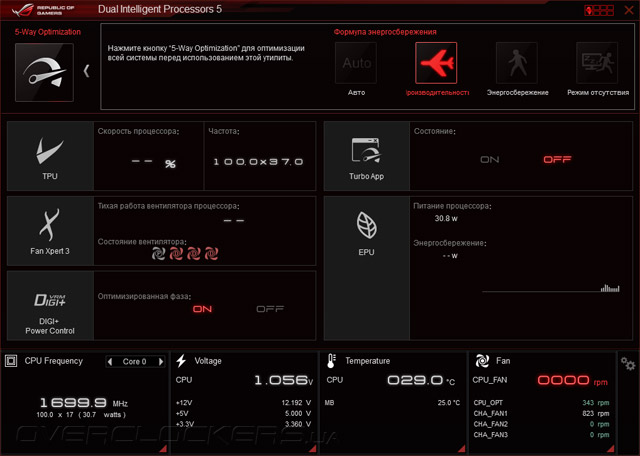Launch the 5-Way Optimization speedometer icon
The image size is (640, 456).
(44, 72)
